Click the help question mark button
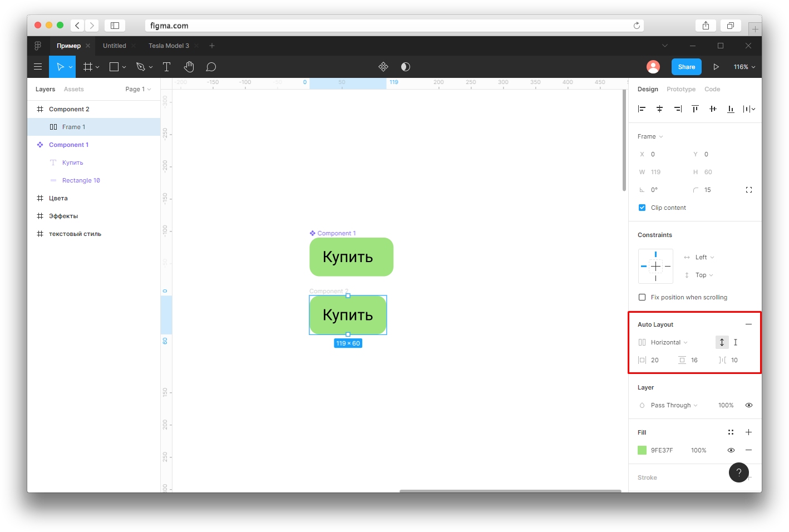This screenshot has height=532, width=789. pos(739,472)
